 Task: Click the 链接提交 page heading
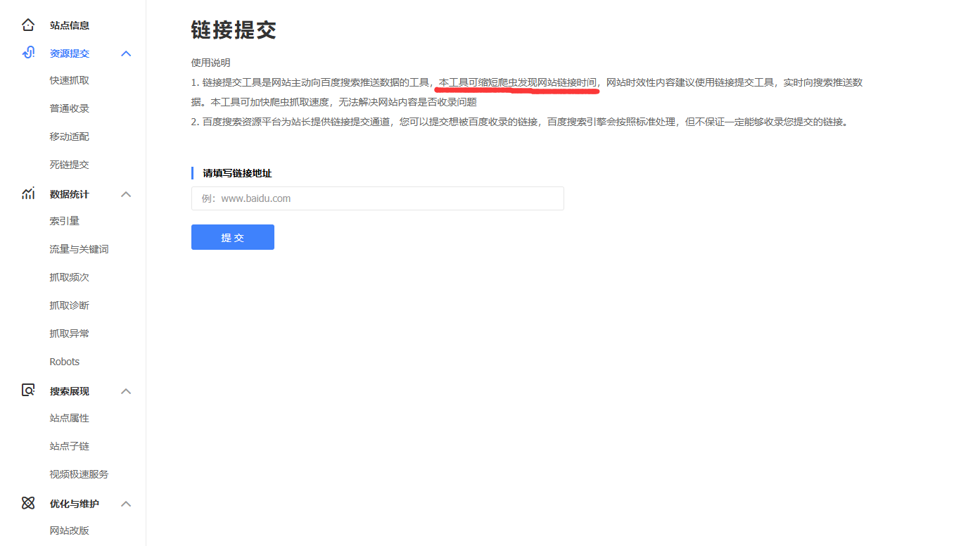coord(234,30)
